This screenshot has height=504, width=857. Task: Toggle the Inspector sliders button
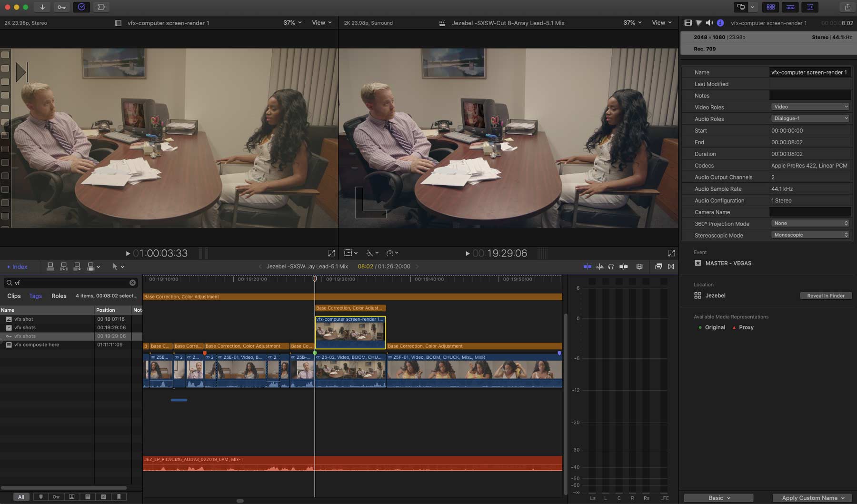pyautogui.click(x=810, y=7)
